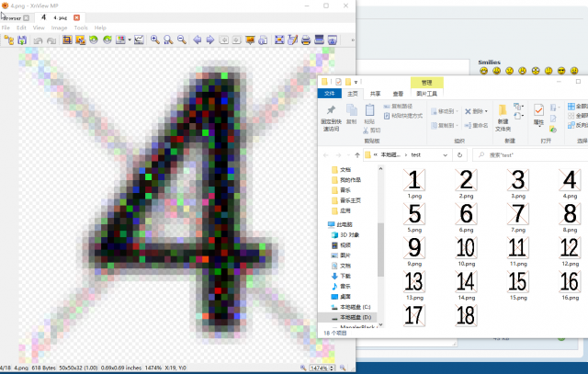Image resolution: width=588 pixels, height=374 pixels.
Task: Click the Print icon in XnView toolbar
Action: pos(306,40)
